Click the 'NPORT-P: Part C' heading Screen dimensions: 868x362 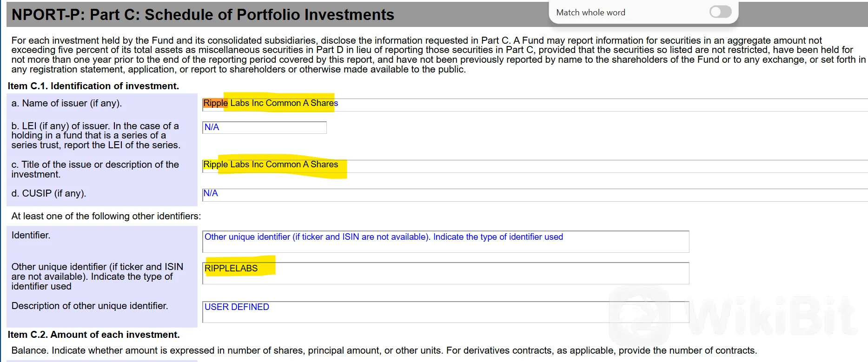pos(203,15)
